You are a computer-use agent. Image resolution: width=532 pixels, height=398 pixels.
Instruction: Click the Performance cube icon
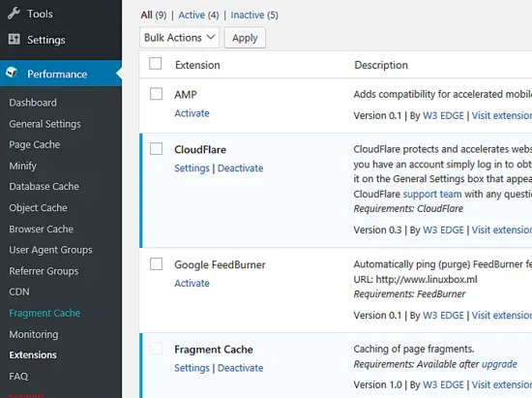pyautogui.click(x=12, y=73)
